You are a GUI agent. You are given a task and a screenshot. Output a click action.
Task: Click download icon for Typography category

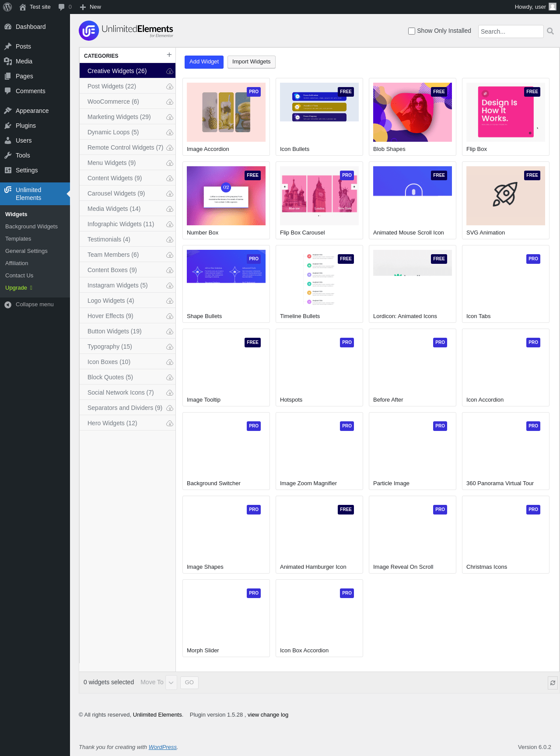pos(170,347)
